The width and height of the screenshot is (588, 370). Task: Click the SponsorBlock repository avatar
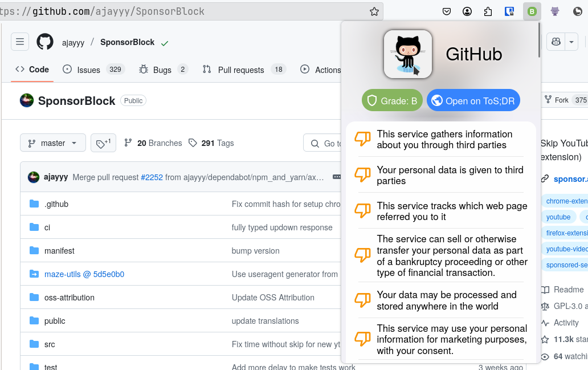pyautogui.click(x=27, y=100)
